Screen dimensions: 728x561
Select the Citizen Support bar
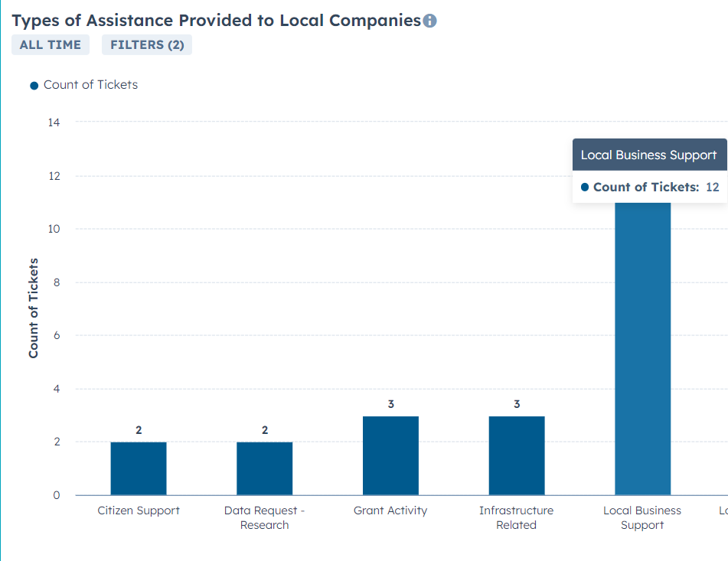(x=139, y=468)
